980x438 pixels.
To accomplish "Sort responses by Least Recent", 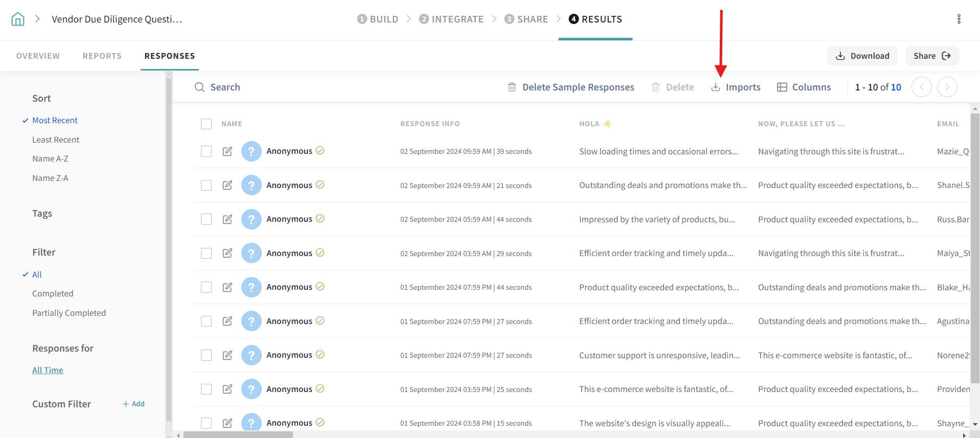I will tap(56, 140).
